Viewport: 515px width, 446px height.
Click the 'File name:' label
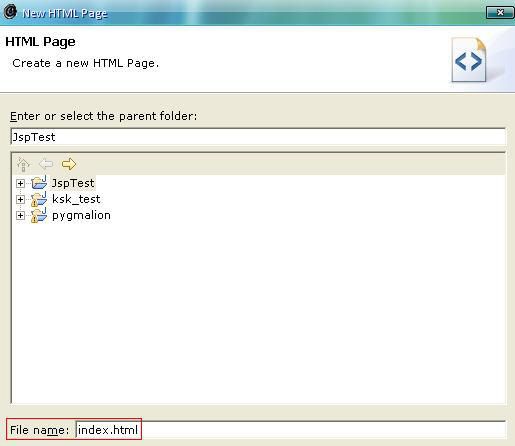pyautogui.click(x=39, y=430)
